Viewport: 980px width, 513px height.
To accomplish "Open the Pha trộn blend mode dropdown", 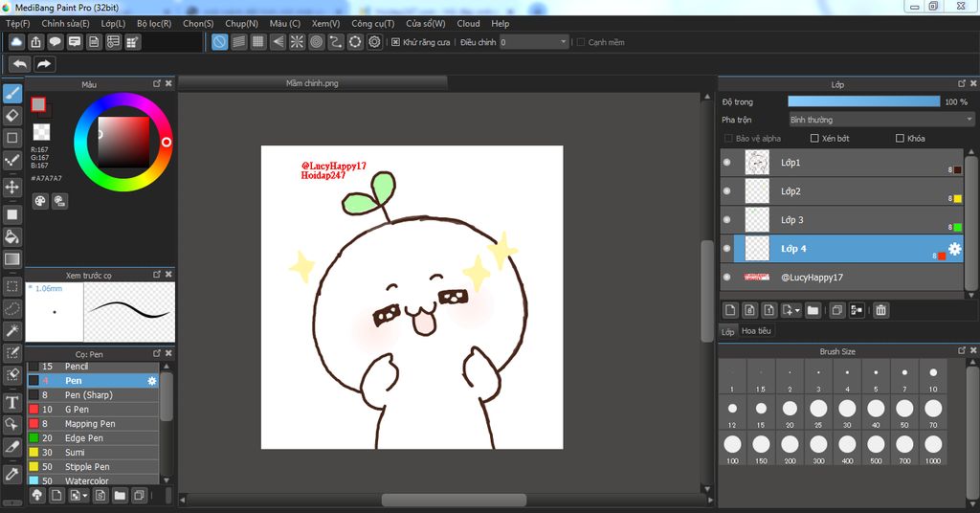I will [x=880, y=120].
